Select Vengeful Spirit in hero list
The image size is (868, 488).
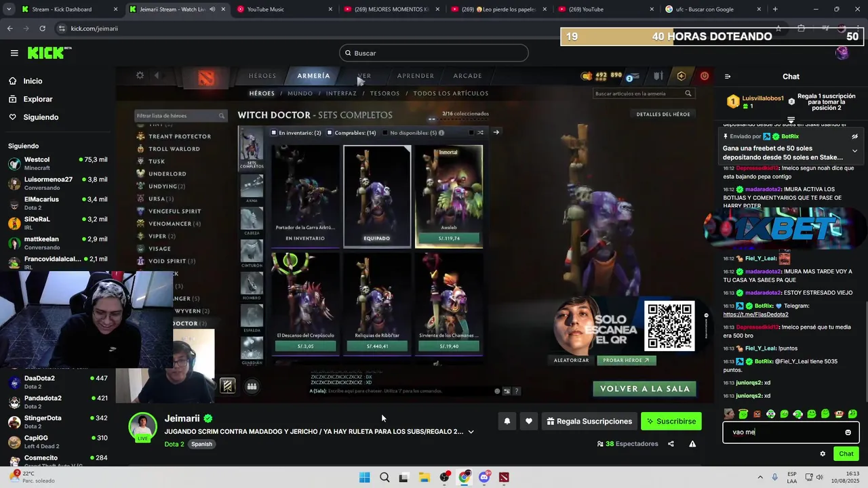tap(175, 211)
